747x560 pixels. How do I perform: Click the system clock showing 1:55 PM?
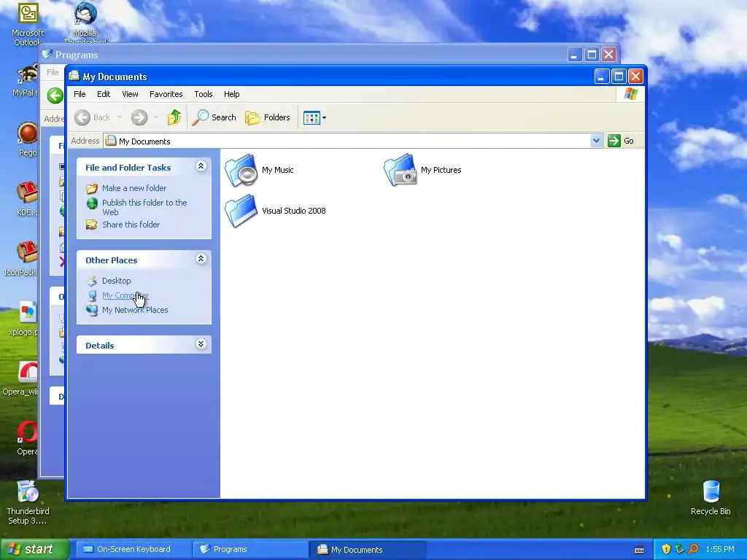pyautogui.click(x=720, y=550)
